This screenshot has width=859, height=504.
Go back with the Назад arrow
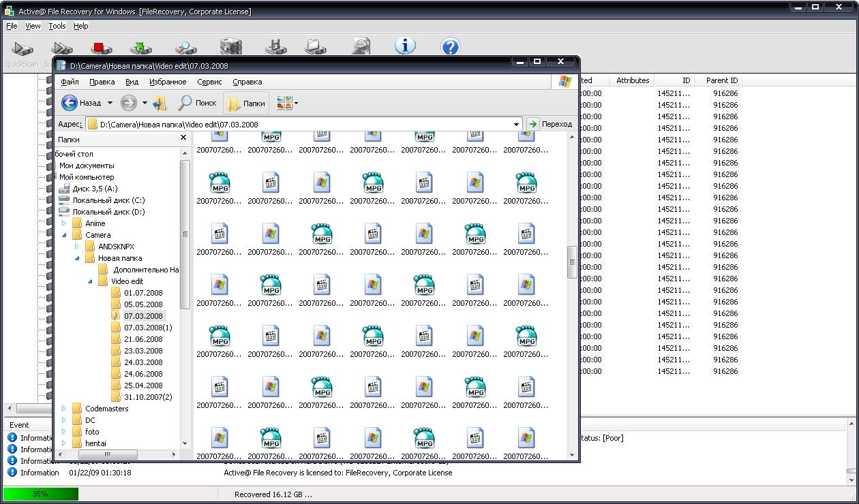(x=81, y=103)
